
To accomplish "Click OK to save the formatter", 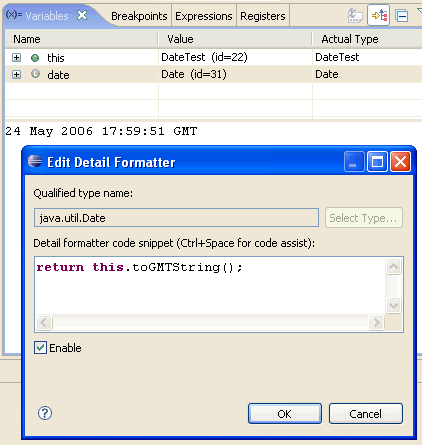I will [285, 414].
